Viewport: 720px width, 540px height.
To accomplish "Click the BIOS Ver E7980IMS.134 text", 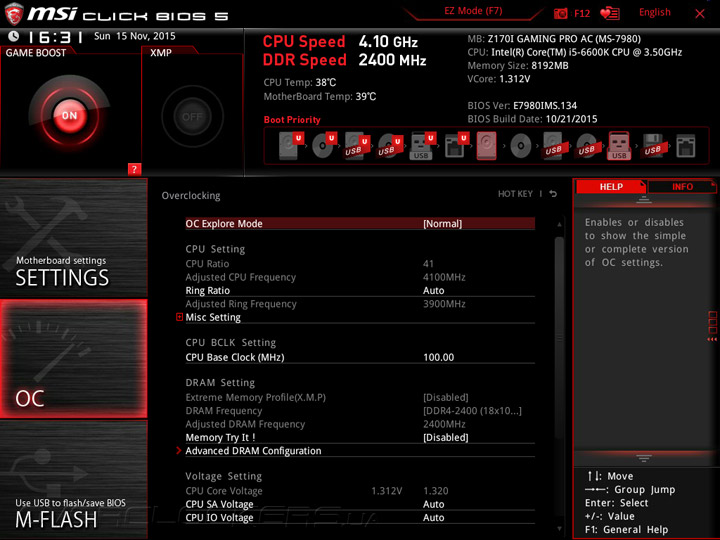I will [522, 105].
